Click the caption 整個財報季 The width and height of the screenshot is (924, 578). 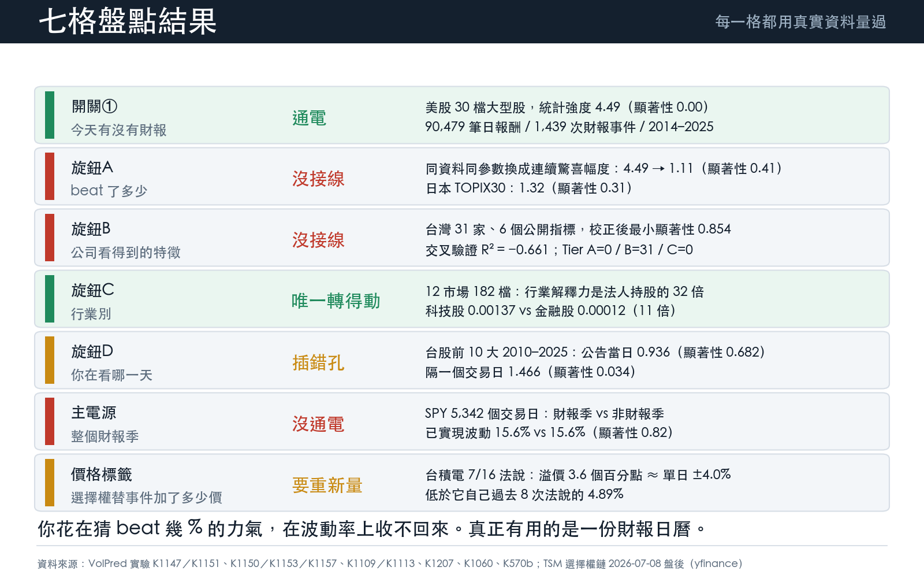point(105,436)
